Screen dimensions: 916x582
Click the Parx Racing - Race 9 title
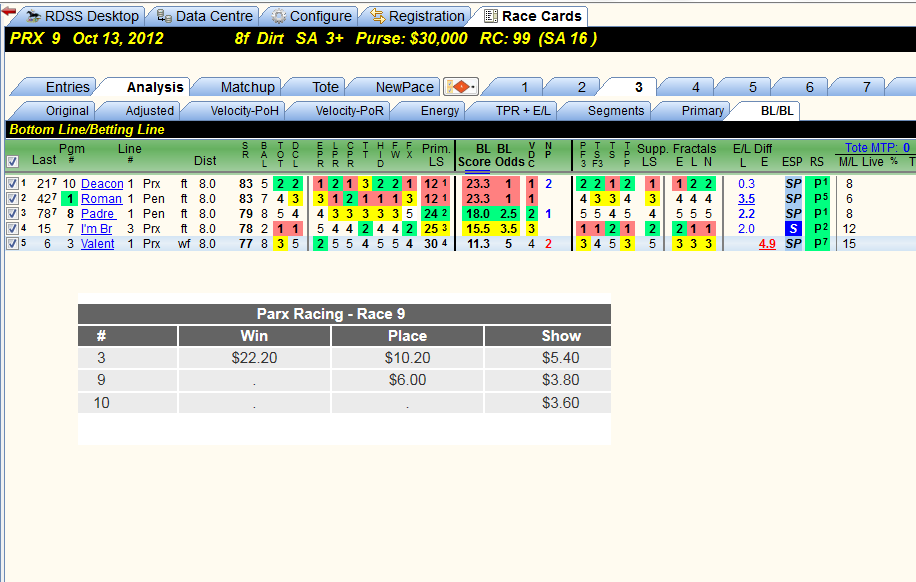point(331,314)
